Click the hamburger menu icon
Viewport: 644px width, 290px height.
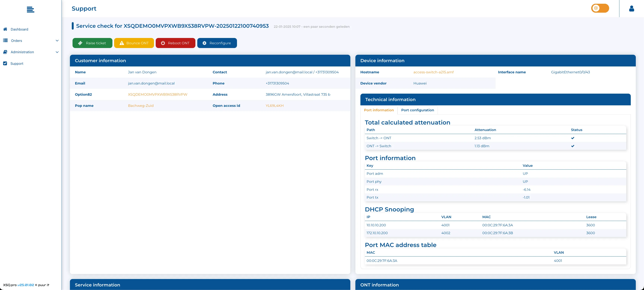[30, 9]
